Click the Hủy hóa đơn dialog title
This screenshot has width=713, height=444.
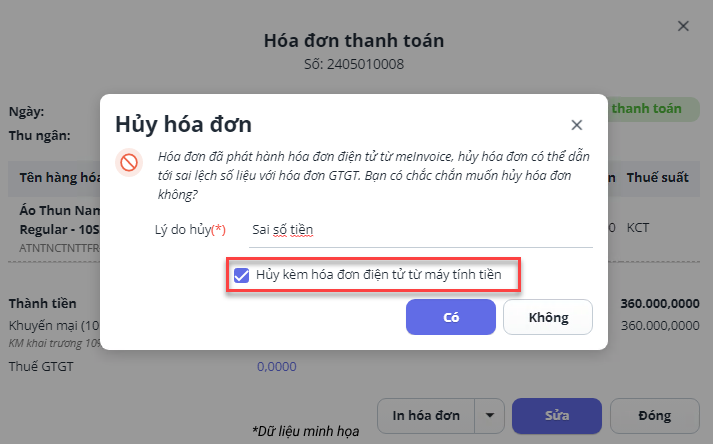(183, 125)
